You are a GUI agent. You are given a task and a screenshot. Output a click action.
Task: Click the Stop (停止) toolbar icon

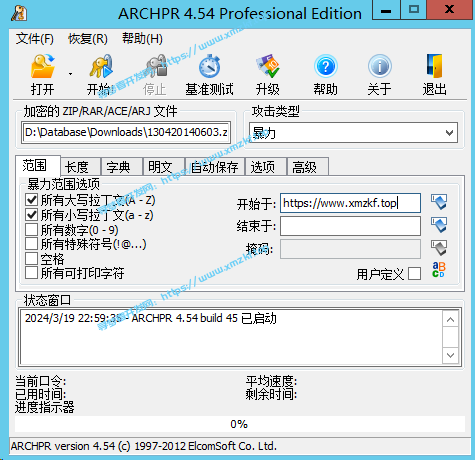(x=157, y=66)
